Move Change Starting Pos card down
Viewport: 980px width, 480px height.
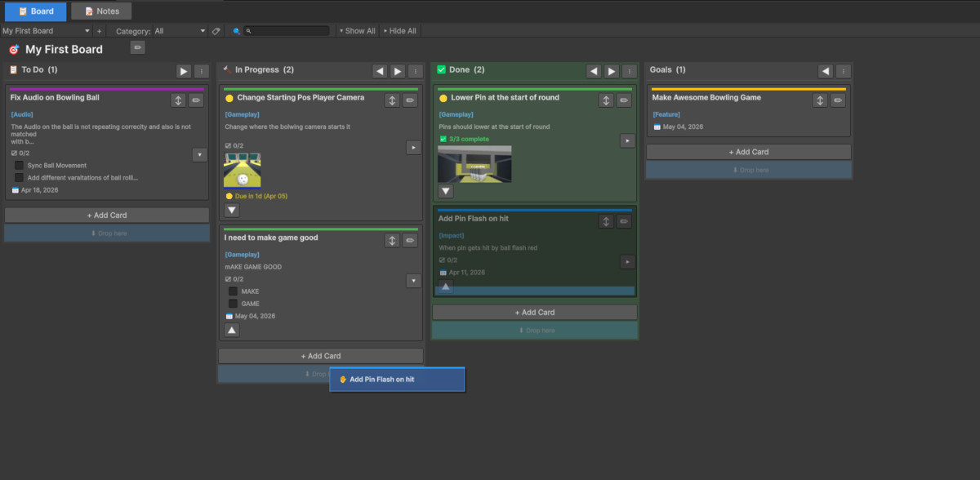(232, 210)
